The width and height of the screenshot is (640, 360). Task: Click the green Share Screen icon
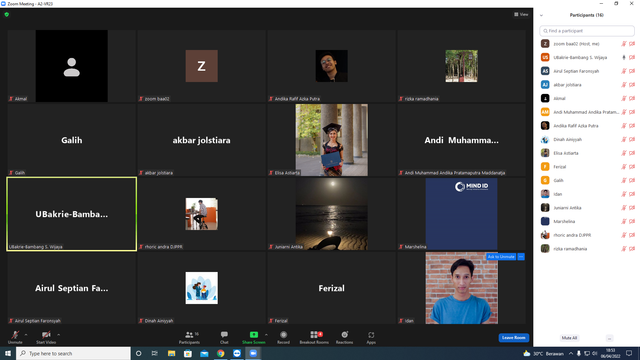click(253, 335)
